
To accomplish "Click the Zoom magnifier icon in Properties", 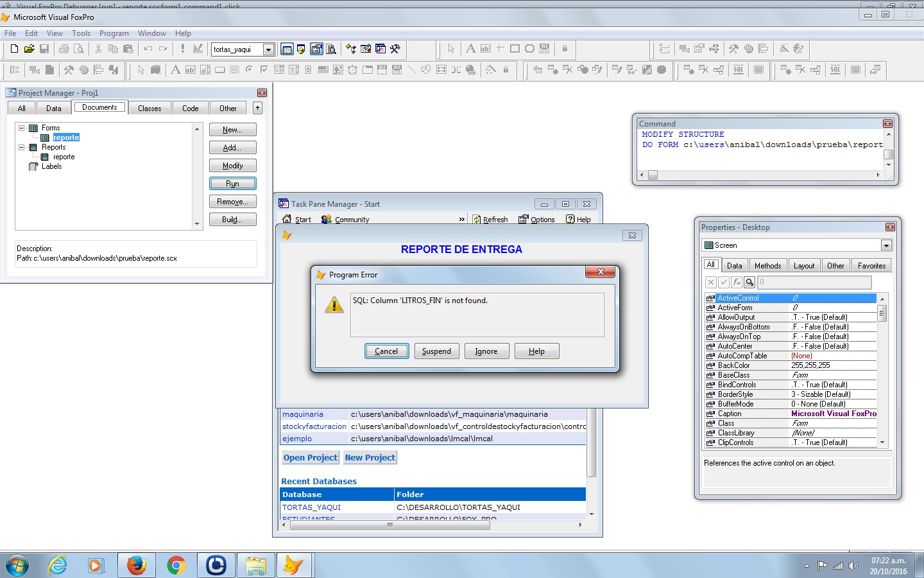I will coord(749,282).
